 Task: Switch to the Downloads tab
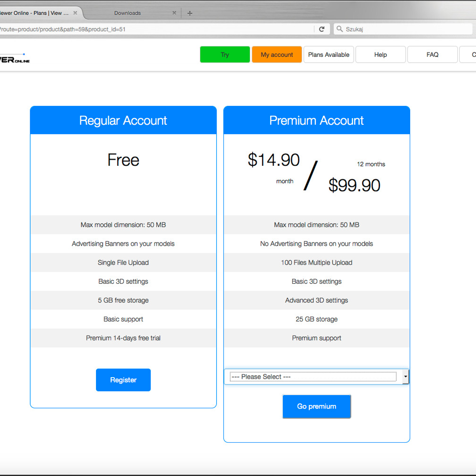127,13
